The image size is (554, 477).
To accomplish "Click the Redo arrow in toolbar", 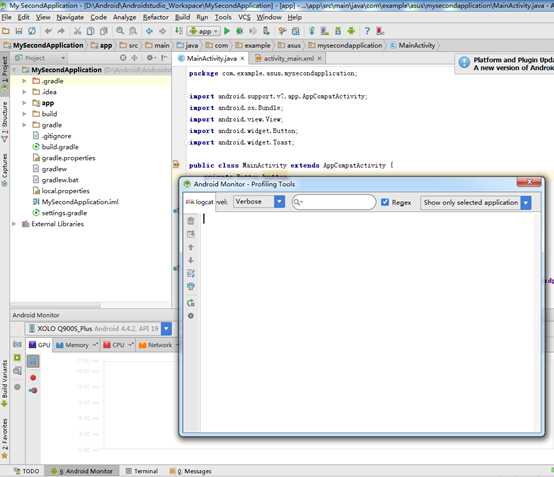I will coord(61,31).
